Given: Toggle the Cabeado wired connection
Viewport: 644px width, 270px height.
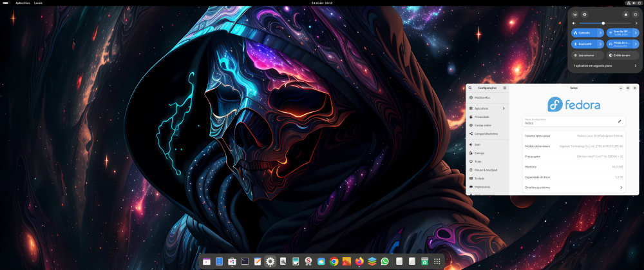Looking at the screenshot, I should click(x=585, y=33).
